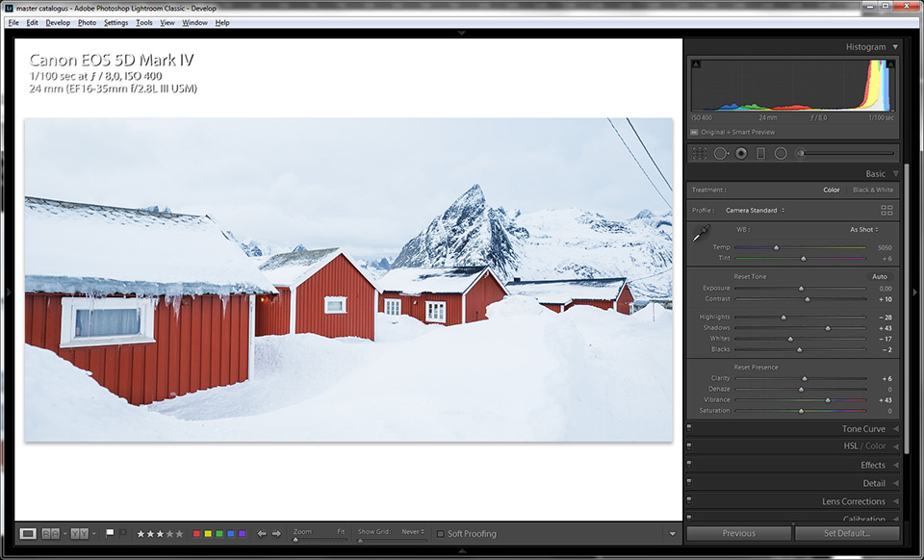This screenshot has height=560, width=924.
Task: Click the Set Default... button
Action: coord(847,533)
